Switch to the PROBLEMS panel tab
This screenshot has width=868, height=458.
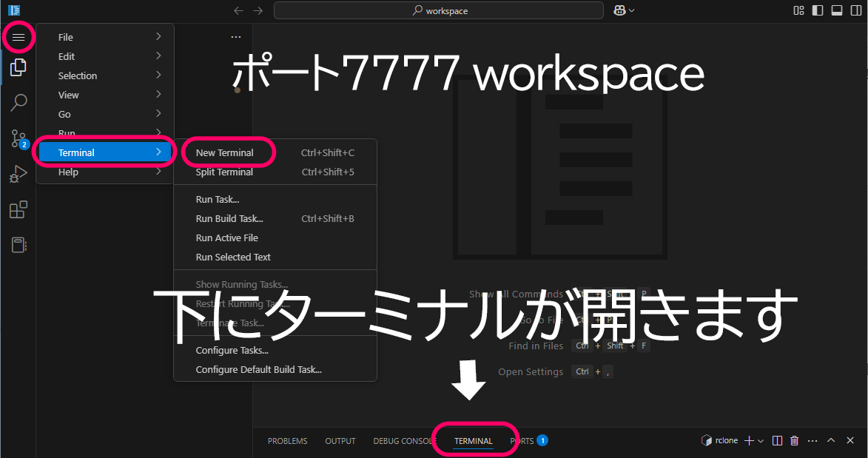tap(287, 441)
